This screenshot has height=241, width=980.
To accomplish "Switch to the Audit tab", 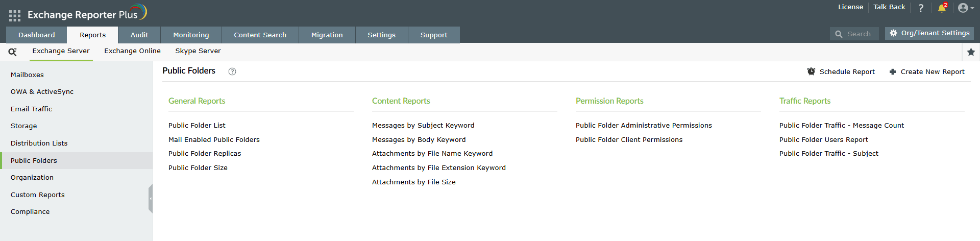I will click(139, 35).
